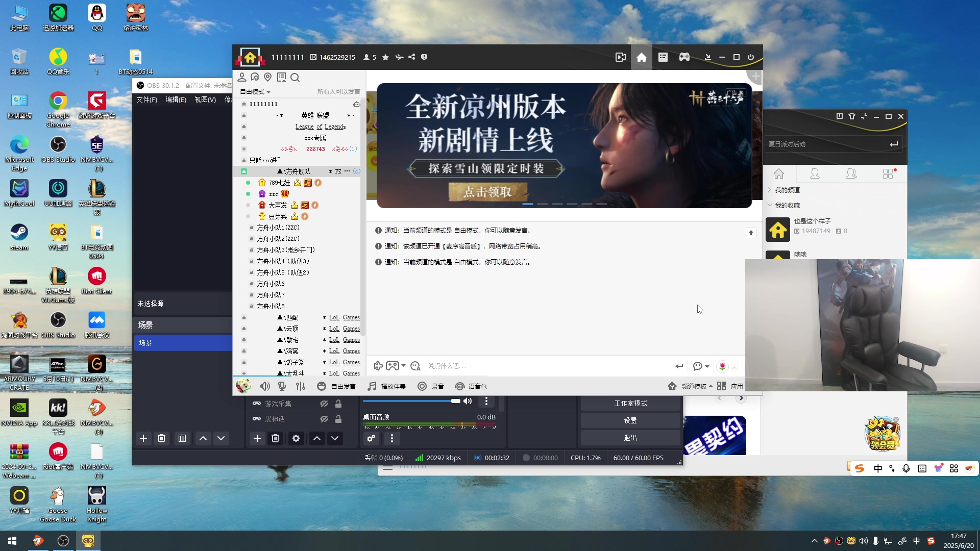Start recording with the 录音 button

[431, 386]
